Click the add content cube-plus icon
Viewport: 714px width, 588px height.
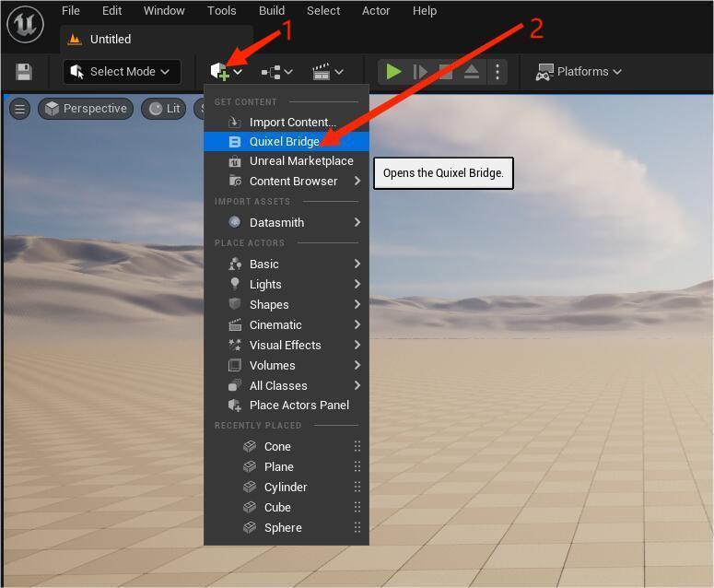point(220,72)
